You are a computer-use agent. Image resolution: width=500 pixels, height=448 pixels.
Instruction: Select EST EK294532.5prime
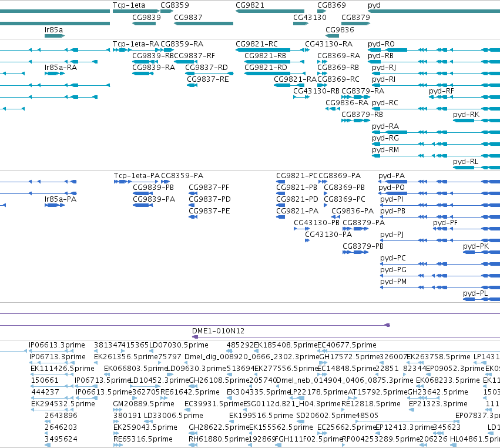(x=63, y=404)
